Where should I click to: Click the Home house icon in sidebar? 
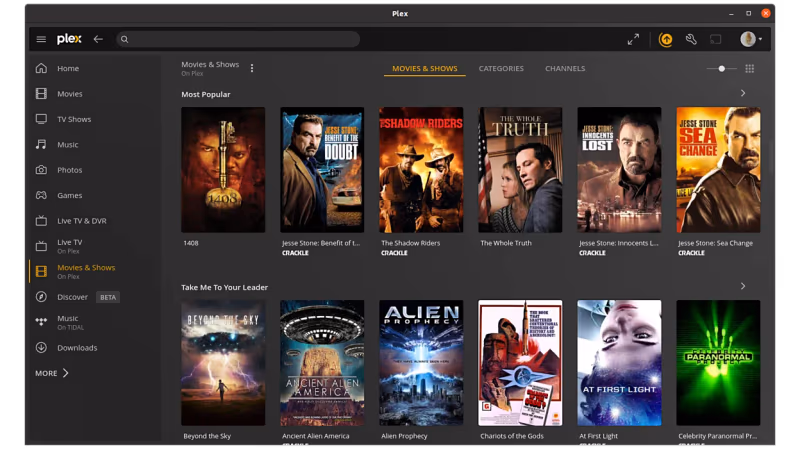coord(41,68)
